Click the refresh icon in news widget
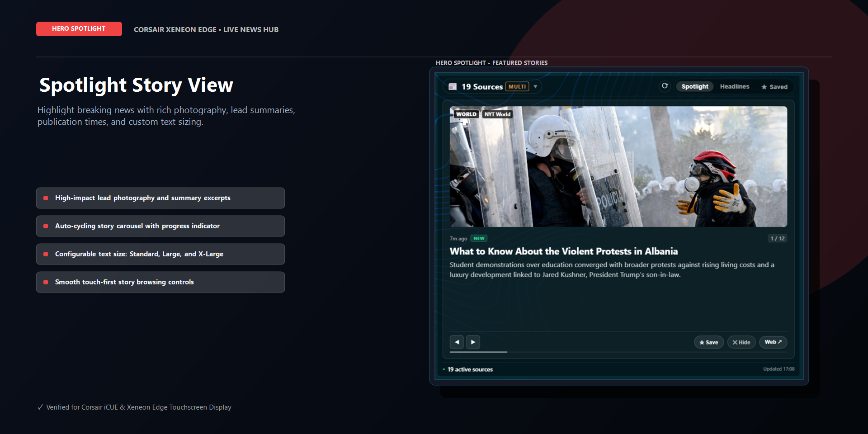 (665, 86)
